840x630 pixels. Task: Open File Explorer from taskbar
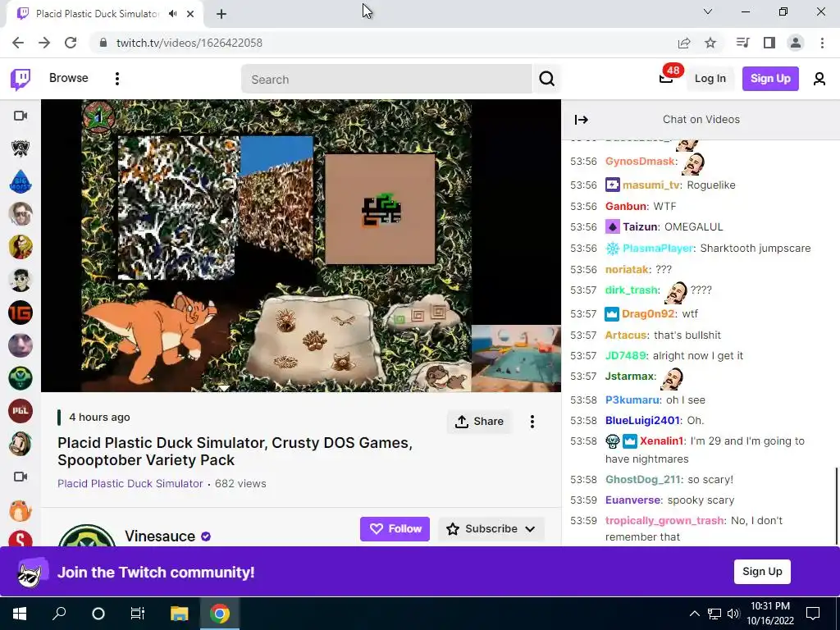coord(180,613)
